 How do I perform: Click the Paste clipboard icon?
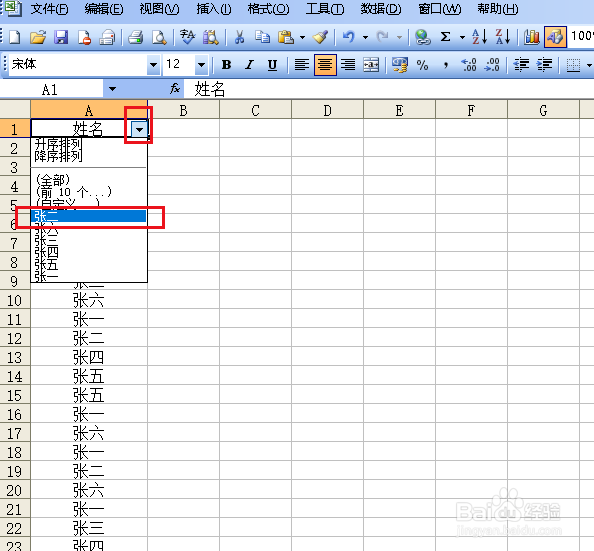(286, 37)
